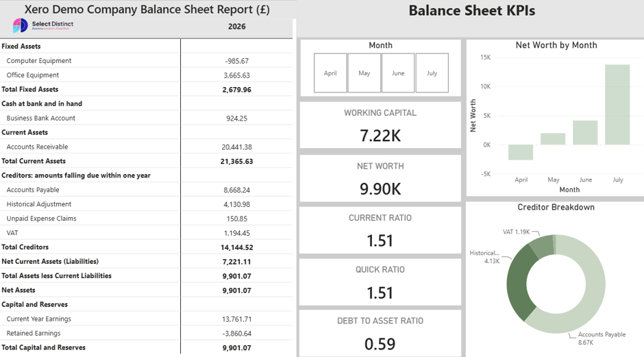Select the June bar in Net Worth chart

585,132
